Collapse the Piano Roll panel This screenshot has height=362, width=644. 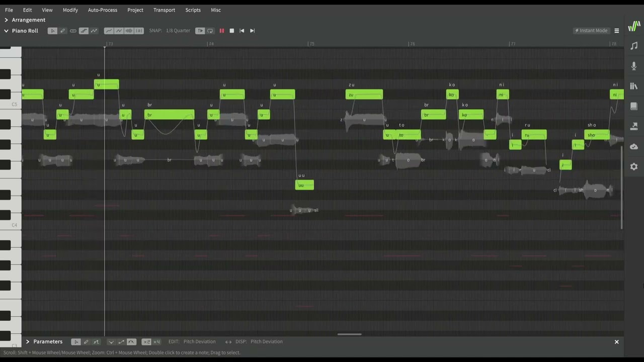6,31
